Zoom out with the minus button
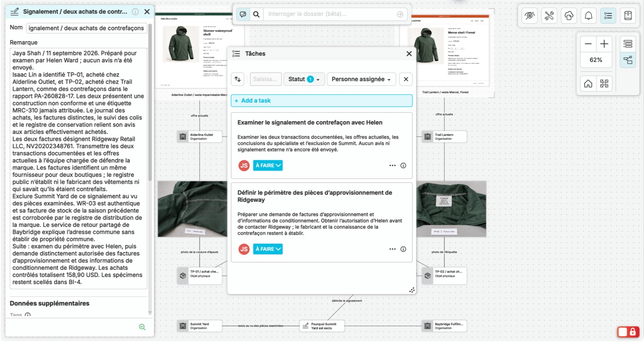 [588, 44]
